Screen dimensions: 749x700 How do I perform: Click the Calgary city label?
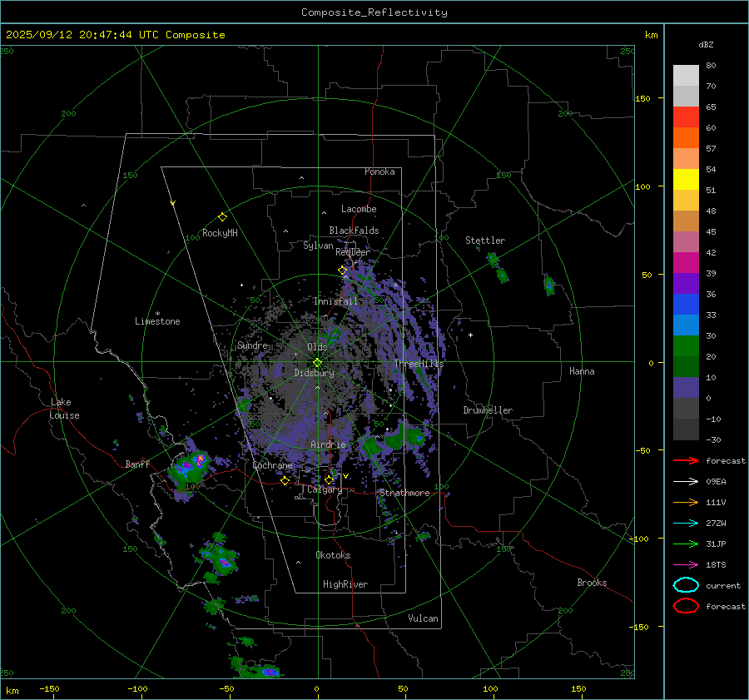(325, 489)
